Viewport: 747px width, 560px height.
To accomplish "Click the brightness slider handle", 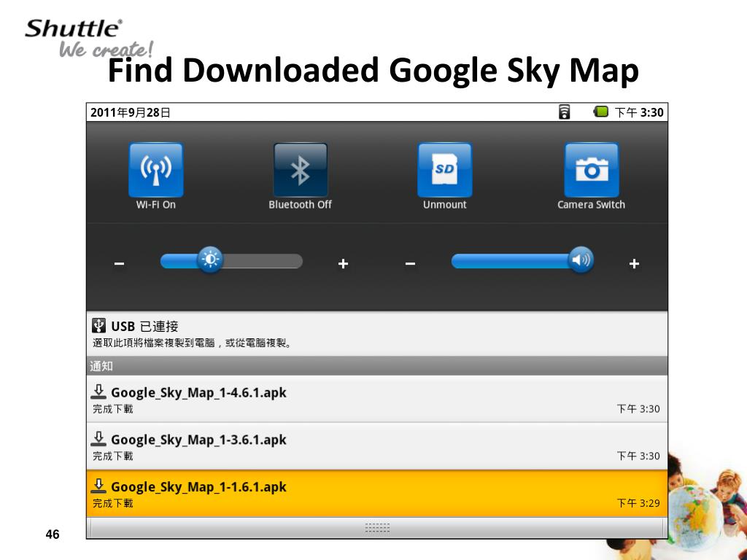I will point(210,260).
